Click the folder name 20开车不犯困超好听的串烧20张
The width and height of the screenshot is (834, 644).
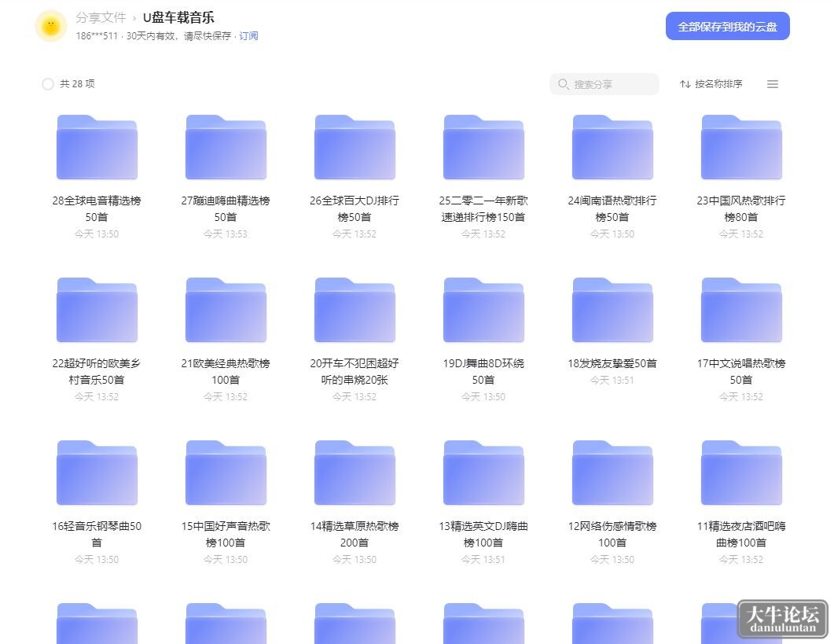[x=355, y=371]
